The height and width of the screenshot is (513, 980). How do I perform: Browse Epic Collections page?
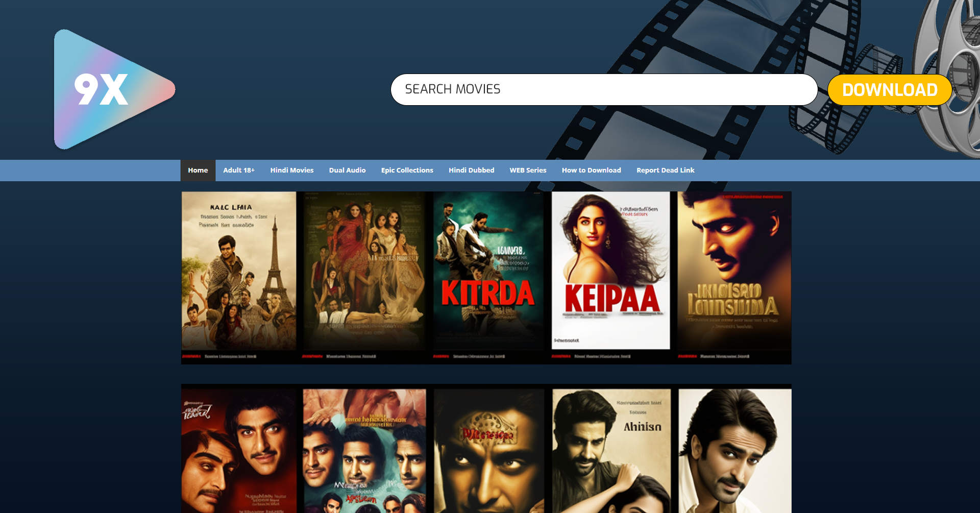(407, 170)
